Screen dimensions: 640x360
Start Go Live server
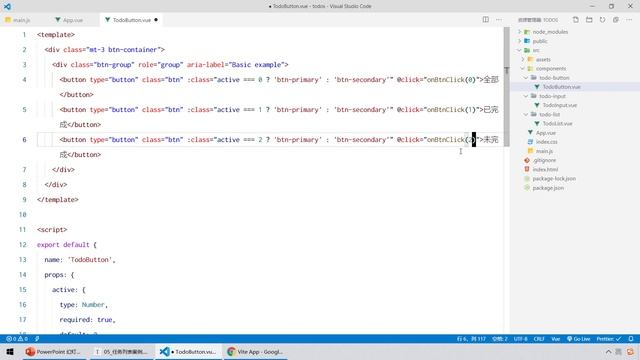pyautogui.click(x=579, y=339)
